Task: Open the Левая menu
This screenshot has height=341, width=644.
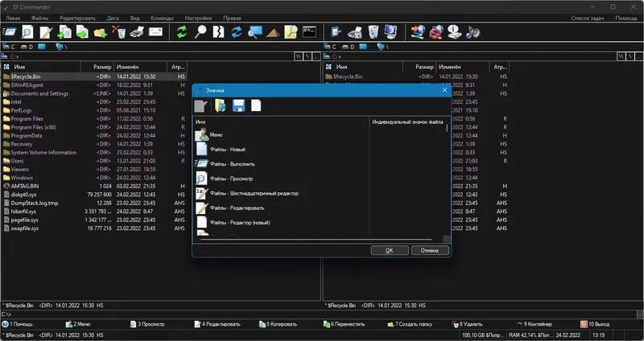Action: [13, 18]
